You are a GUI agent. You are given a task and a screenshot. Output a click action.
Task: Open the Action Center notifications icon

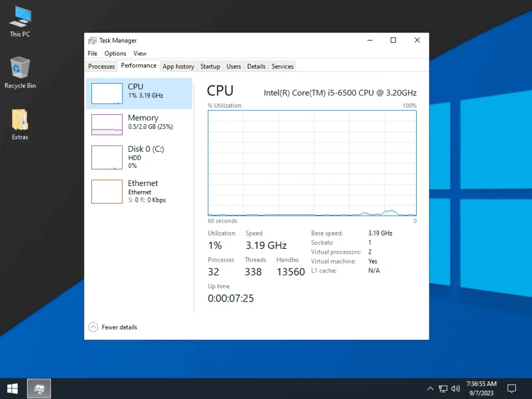pyautogui.click(x=511, y=388)
